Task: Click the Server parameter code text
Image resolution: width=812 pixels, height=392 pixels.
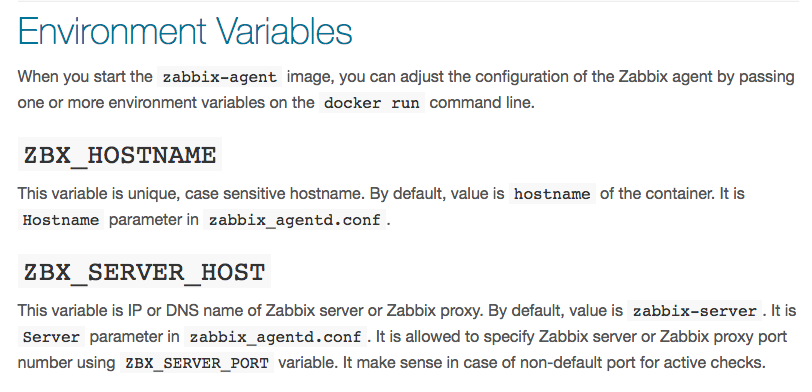Action: click(51, 337)
